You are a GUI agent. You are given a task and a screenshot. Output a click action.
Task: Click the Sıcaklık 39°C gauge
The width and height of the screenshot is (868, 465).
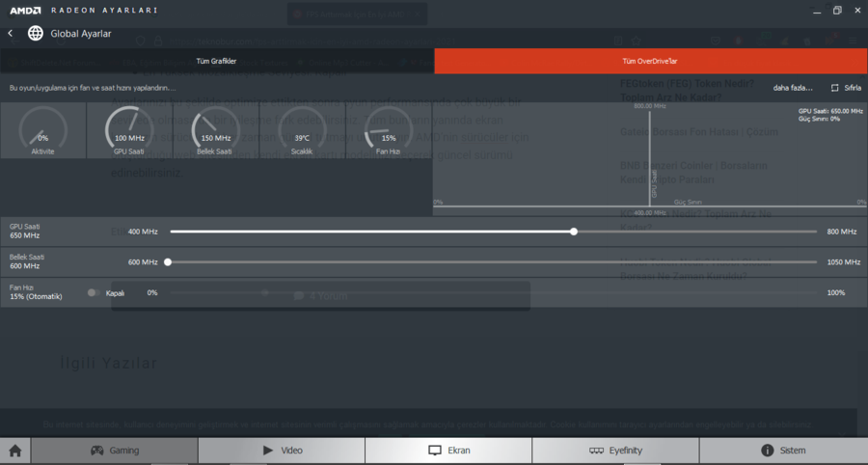[302, 130]
